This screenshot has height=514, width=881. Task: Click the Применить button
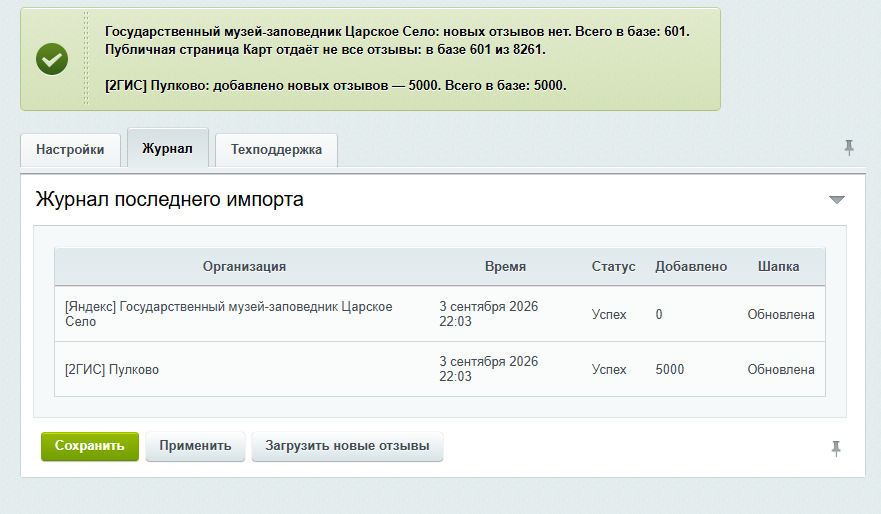click(x=195, y=446)
